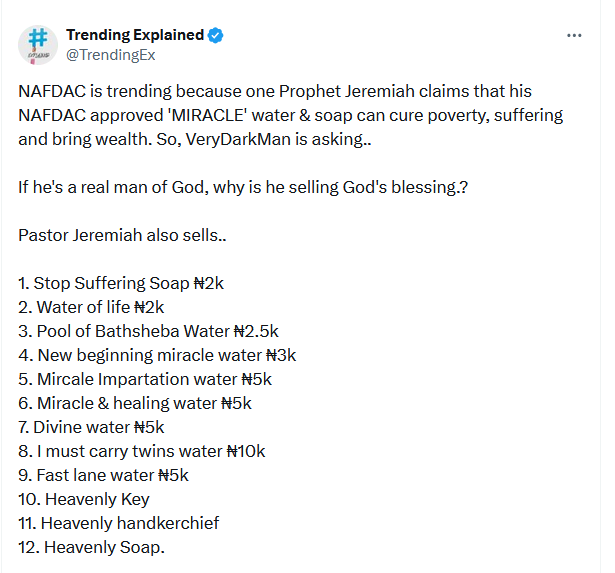Click the 'I must carry twins water' line
This screenshot has height=573, width=615.
pos(142,451)
